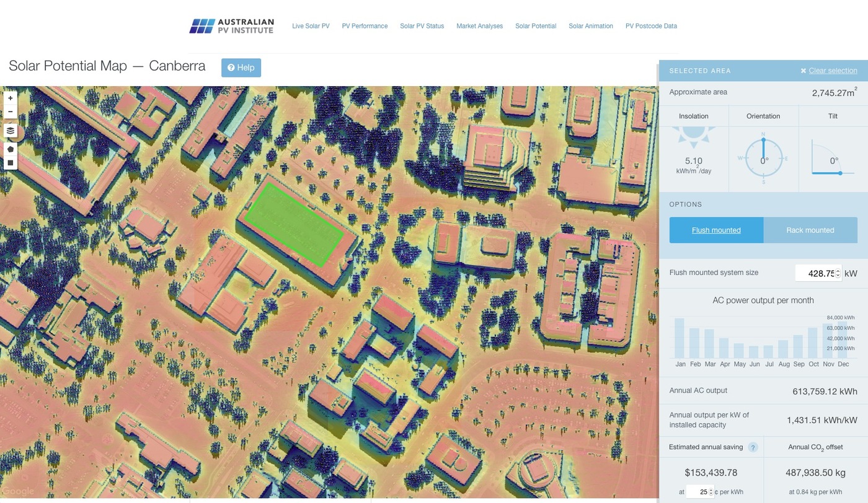Go to Solar Animation section

(590, 26)
